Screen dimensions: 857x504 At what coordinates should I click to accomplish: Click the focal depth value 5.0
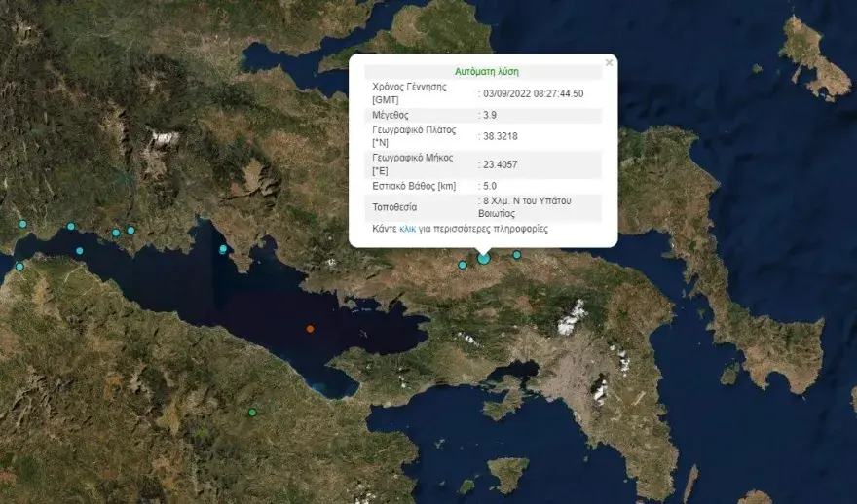pyautogui.click(x=492, y=185)
